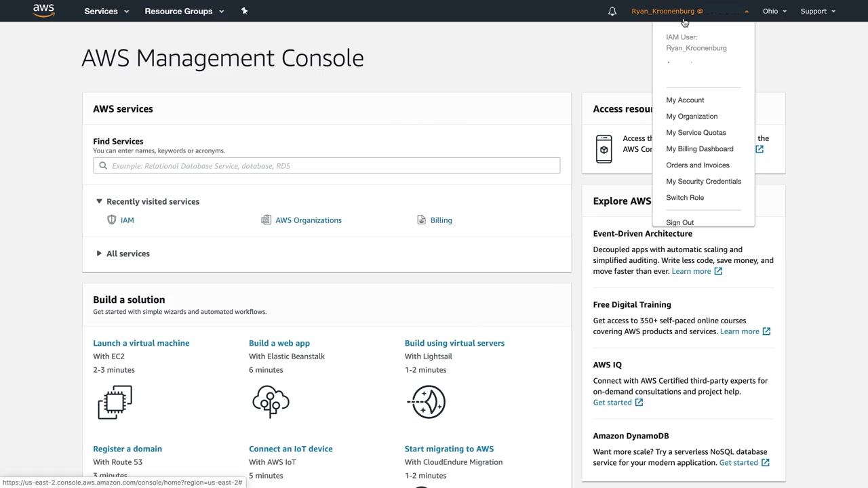This screenshot has height=488, width=868.
Task: Select My Security Credentials menu item
Action: [x=703, y=181]
